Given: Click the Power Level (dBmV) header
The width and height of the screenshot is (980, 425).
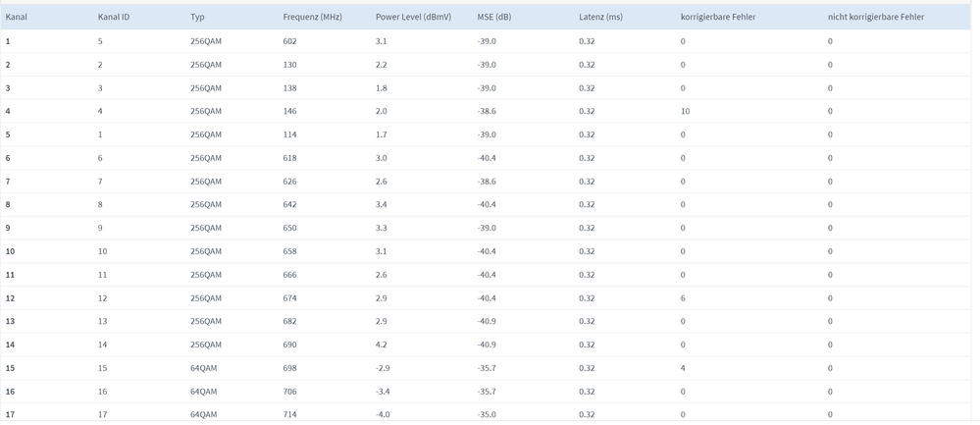Looking at the screenshot, I should (413, 18).
